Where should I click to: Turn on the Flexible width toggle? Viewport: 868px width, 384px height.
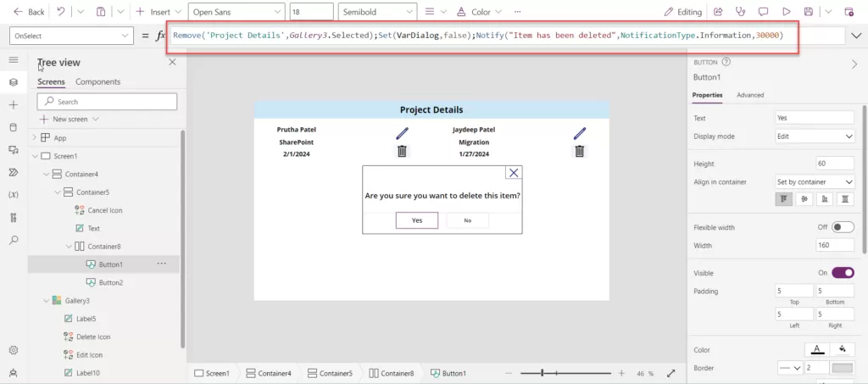point(843,227)
